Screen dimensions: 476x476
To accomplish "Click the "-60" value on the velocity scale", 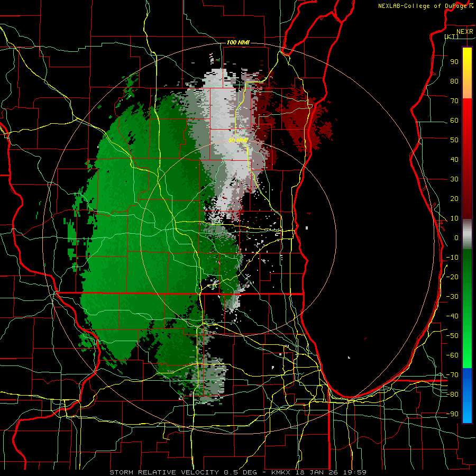I will coord(452,355).
